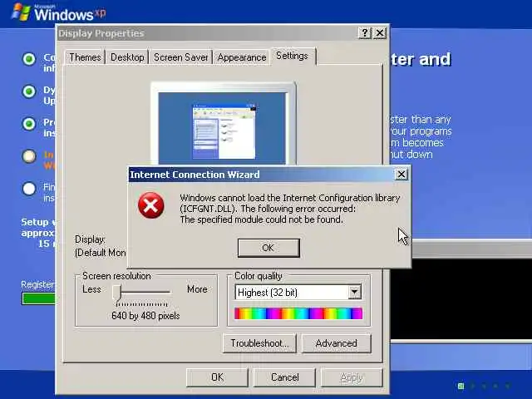Click the red error icon in the wizard dialog
The image size is (532, 399).
point(151,205)
